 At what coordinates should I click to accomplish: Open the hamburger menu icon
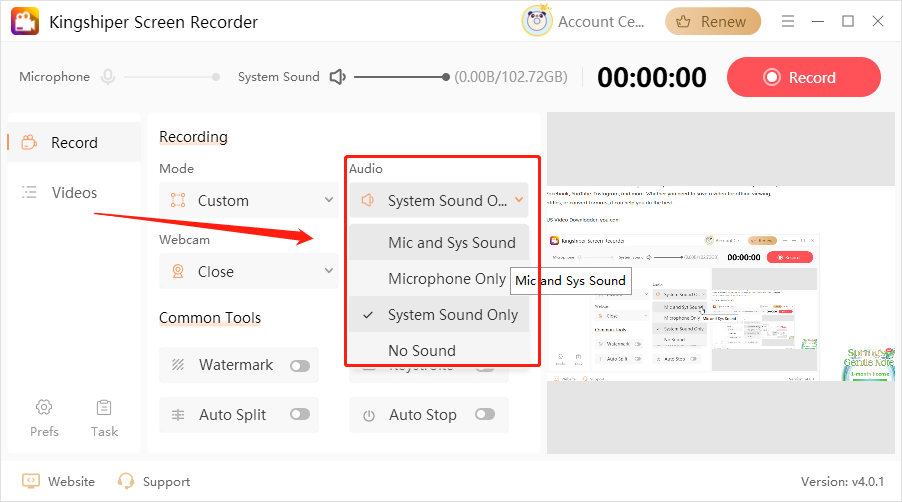(x=789, y=21)
